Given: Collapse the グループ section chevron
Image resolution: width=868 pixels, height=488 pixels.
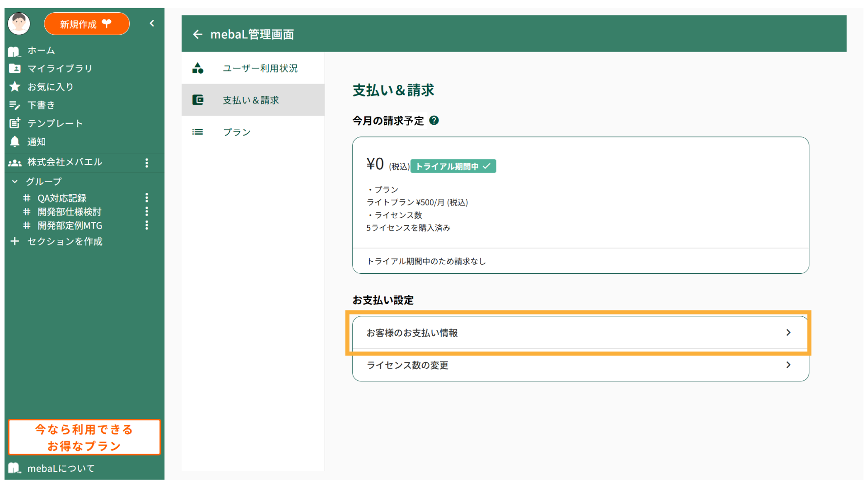Looking at the screenshot, I should [15, 182].
